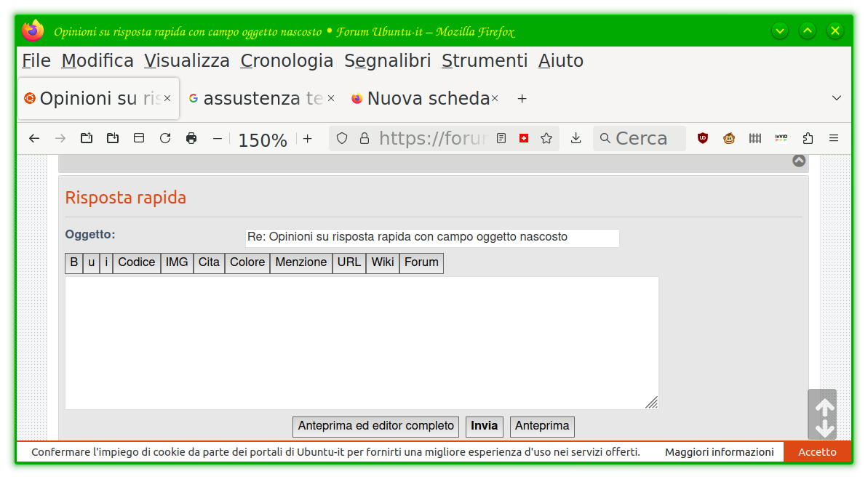Focus the Cerca search box
868x479 pixels.
click(640, 138)
